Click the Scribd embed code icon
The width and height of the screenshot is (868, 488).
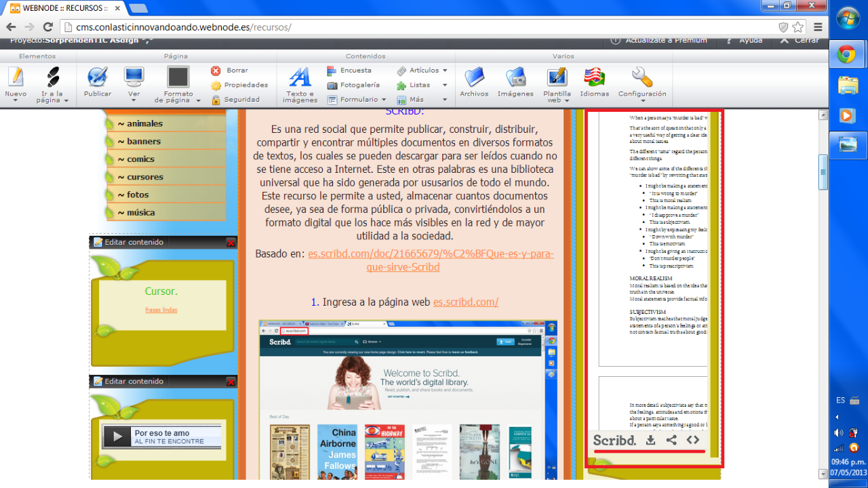[692, 440]
